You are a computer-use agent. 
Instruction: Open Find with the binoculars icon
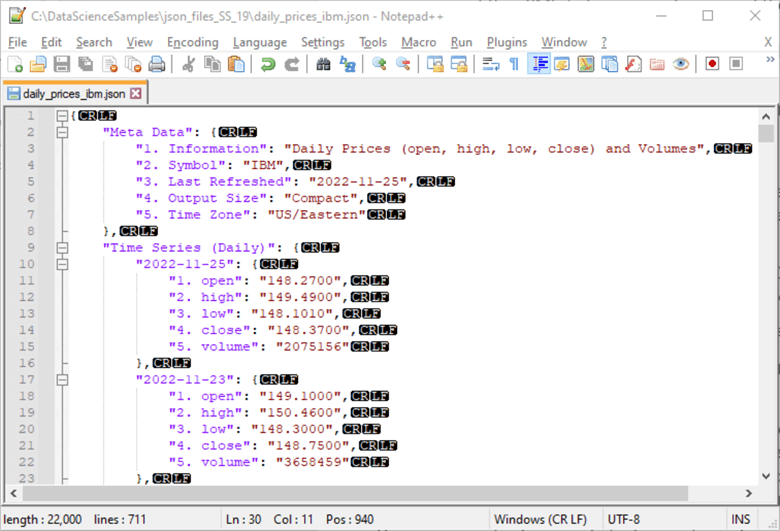[323, 64]
